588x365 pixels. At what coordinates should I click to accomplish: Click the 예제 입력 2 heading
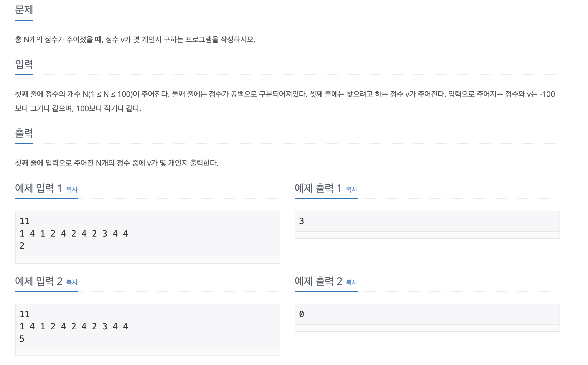coord(38,281)
